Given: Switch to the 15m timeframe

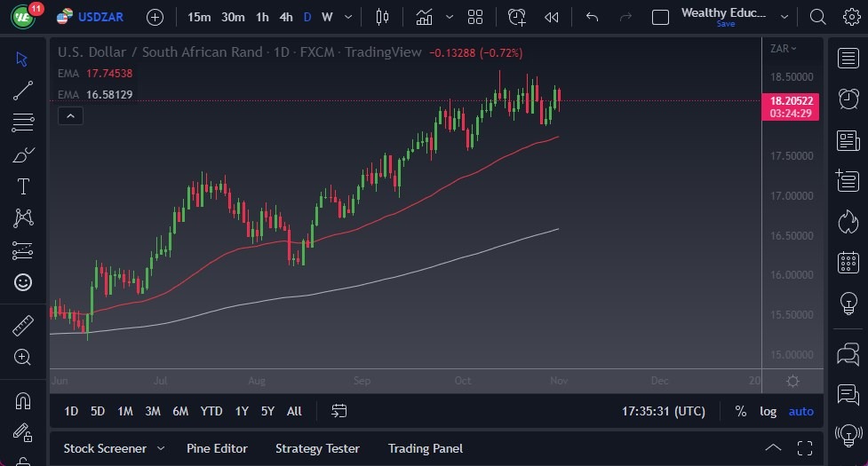Looking at the screenshot, I should tap(199, 17).
